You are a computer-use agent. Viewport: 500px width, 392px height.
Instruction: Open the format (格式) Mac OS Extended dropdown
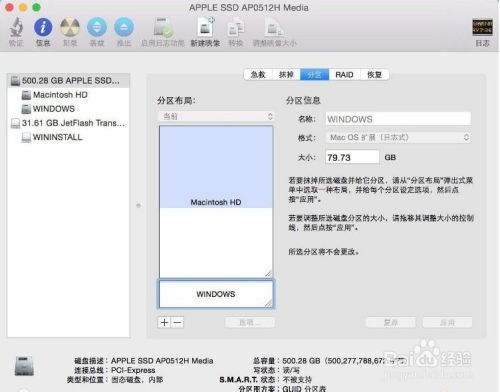pos(398,137)
